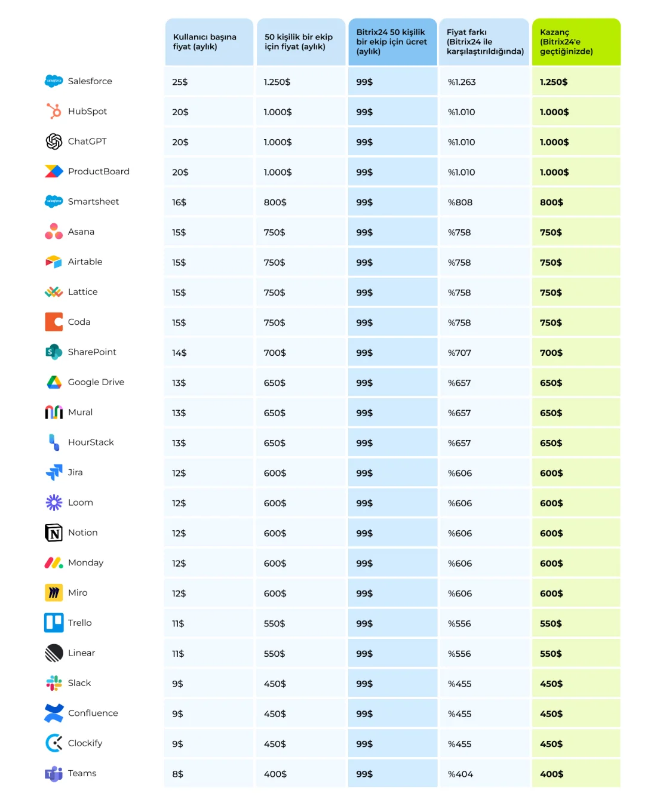Click the Salesforce row label
657x812 pixels.
point(90,81)
